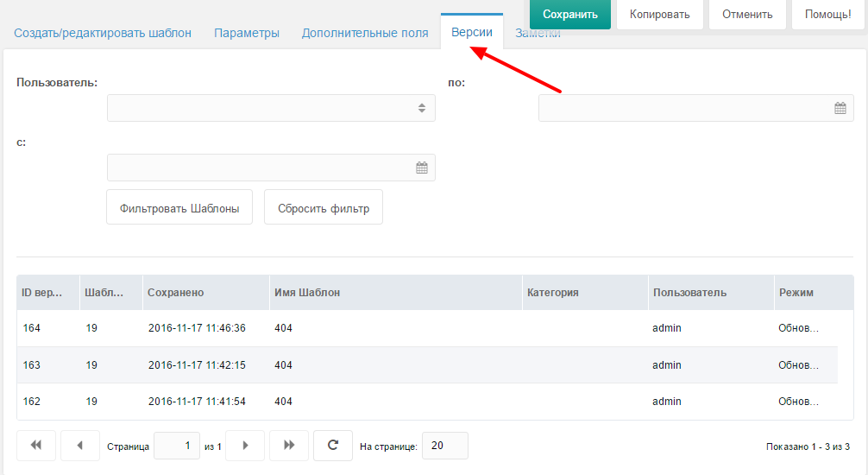Open Создать/редактировать шаблон tab
This screenshot has height=475, width=868.
point(103,33)
